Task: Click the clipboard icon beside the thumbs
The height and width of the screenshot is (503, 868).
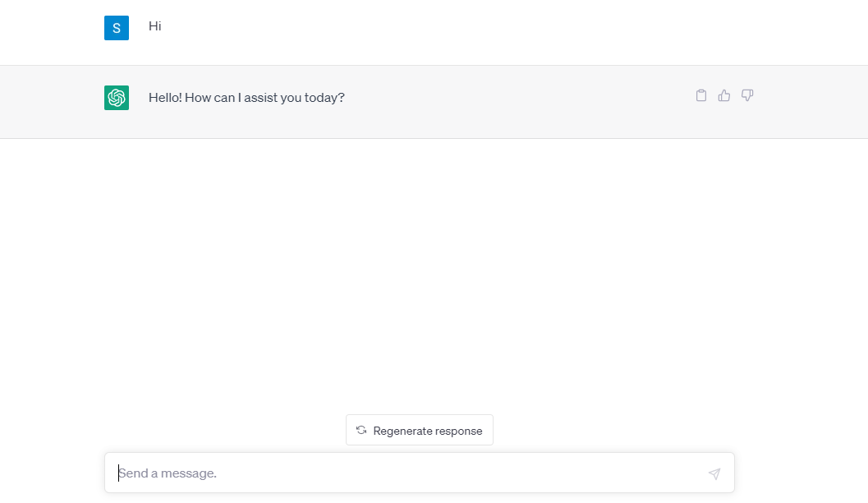Action: pyautogui.click(x=700, y=95)
